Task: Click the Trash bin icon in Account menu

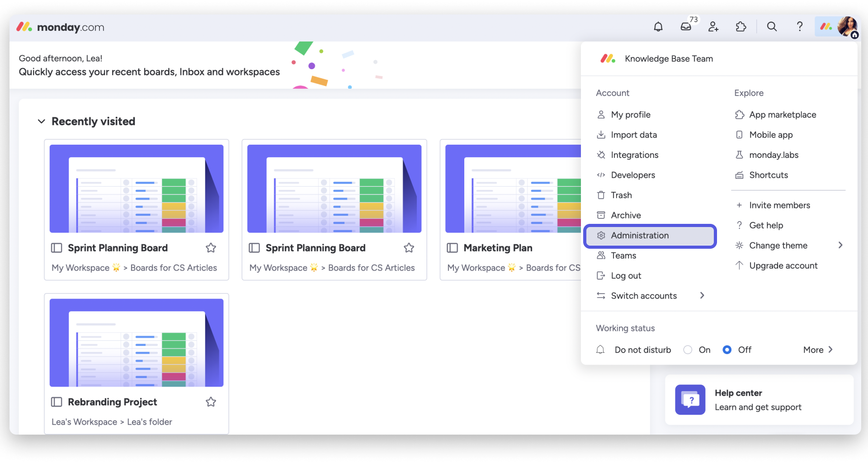Action: click(601, 195)
